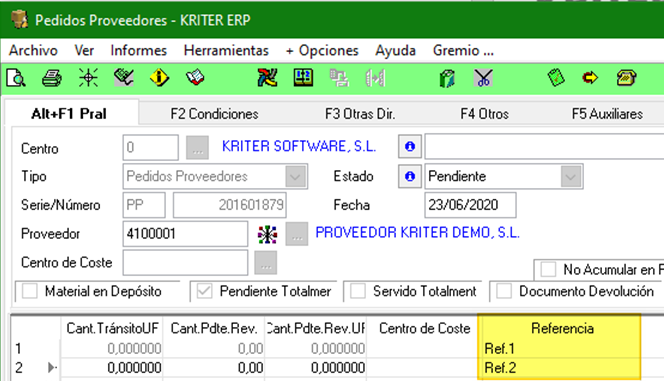Viewport: 665px width, 381px height.
Task: Click the scissors cut toolbar icon
Action: click(483, 78)
